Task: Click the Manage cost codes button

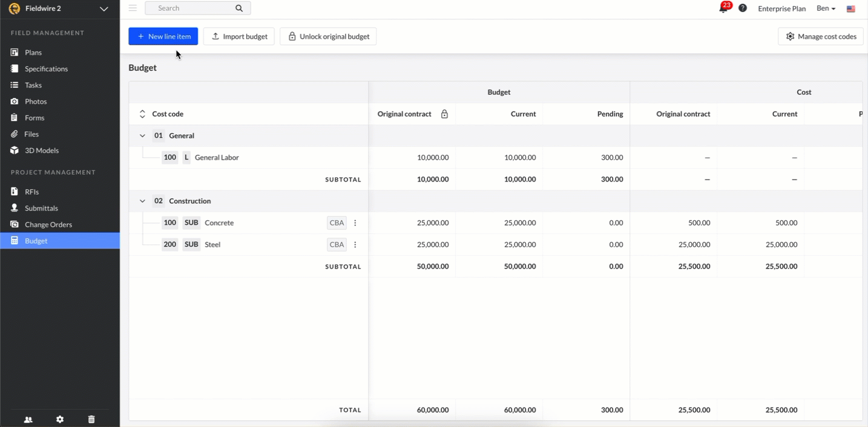Action: [820, 36]
